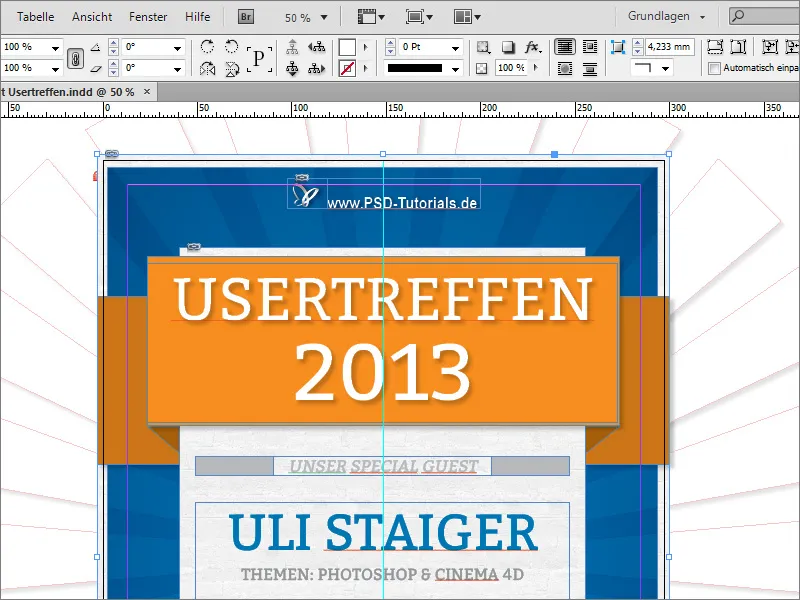Click the 100 % opacity field
Screen dimensions: 800x600
point(511,68)
